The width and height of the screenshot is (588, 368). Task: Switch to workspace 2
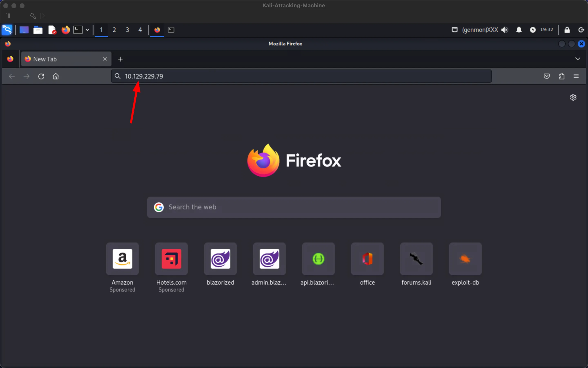point(114,30)
